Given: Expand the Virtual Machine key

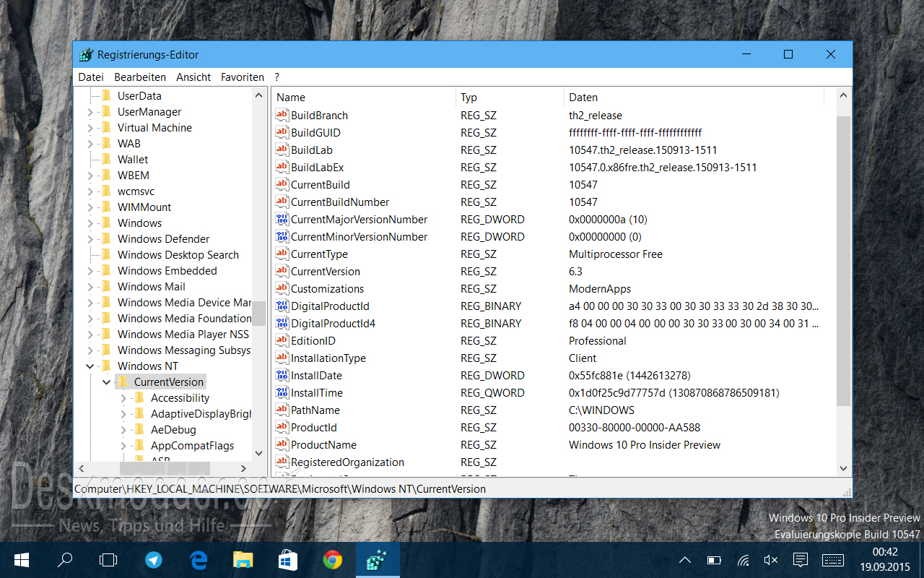Looking at the screenshot, I should click(x=90, y=128).
